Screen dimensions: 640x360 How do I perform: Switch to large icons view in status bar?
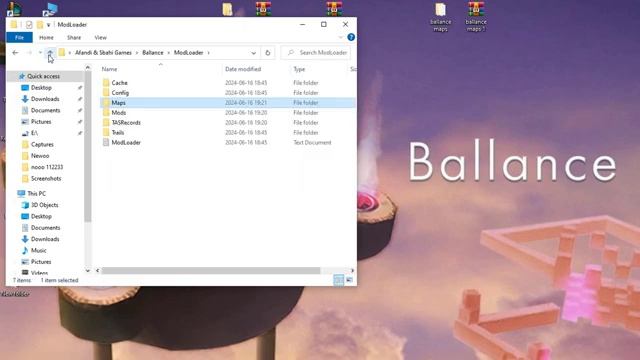pos(349,280)
